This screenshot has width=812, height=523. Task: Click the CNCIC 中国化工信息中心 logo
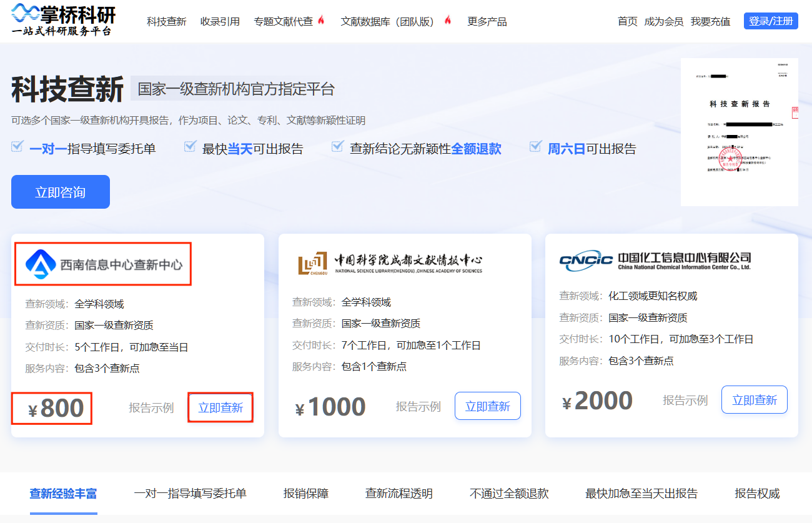pyautogui.click(x=655, y=261)
